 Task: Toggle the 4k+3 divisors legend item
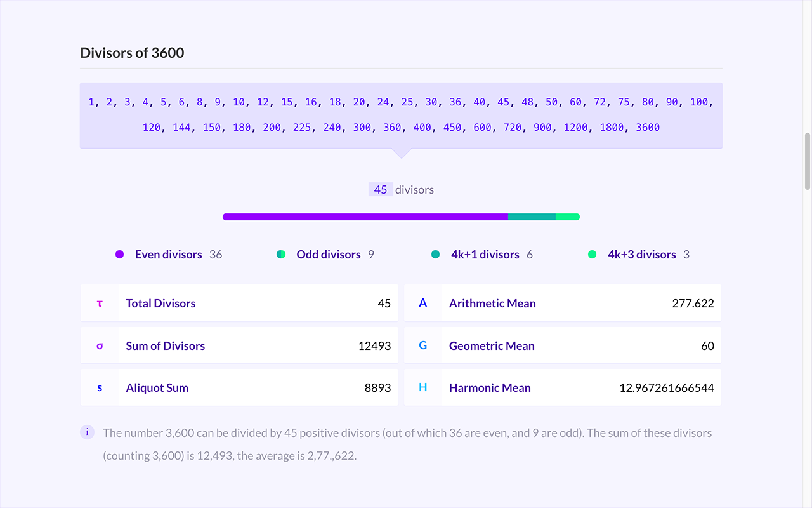click(x=638, y=255)
